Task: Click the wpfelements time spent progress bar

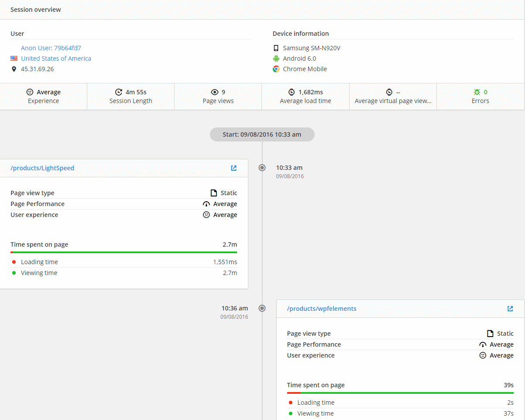Action: (x=400, y=393)
